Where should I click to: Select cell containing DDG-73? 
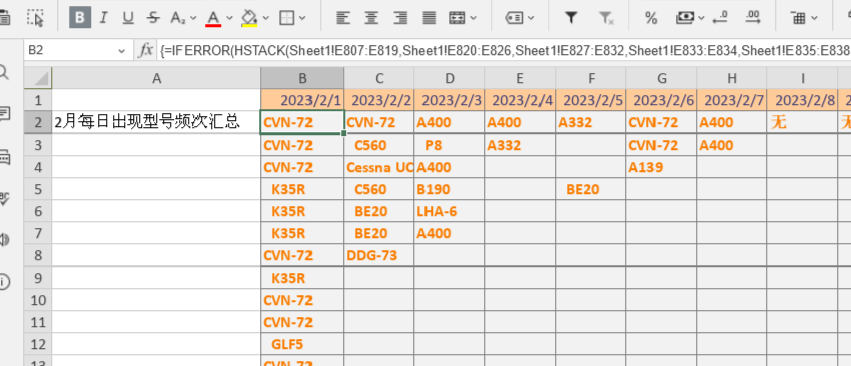click(379, 255)
